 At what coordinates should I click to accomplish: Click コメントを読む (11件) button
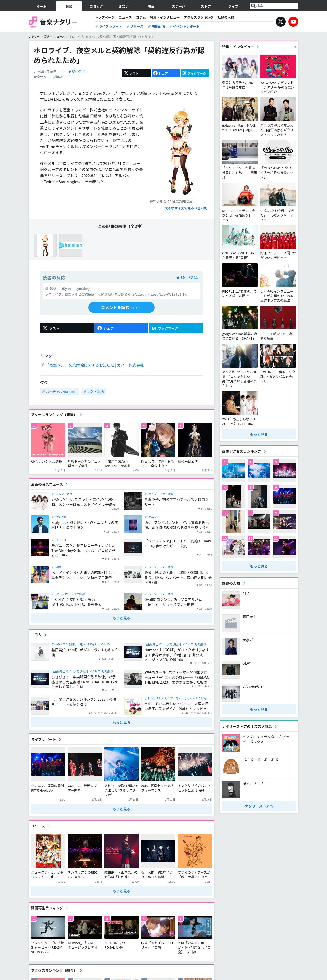tap(121, 307)
